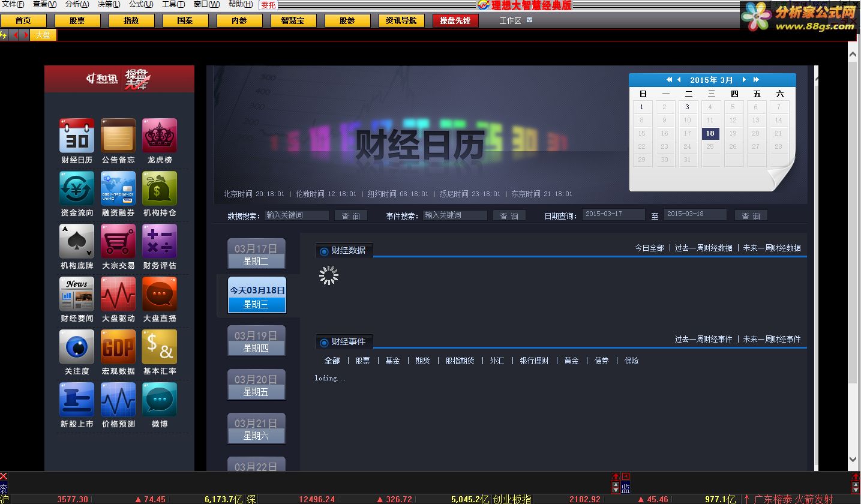Open the 关注度 eye icon
Viewport: 861px width, 504px height.
[x=77, y=347]
